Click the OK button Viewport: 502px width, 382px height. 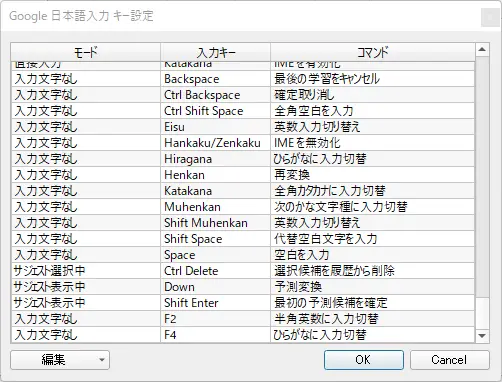(364, 360)
